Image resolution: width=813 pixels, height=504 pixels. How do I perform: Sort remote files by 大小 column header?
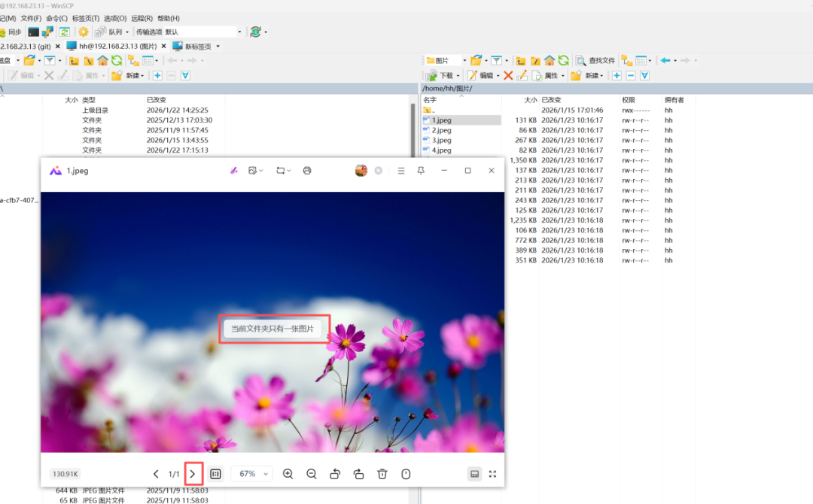530,100
